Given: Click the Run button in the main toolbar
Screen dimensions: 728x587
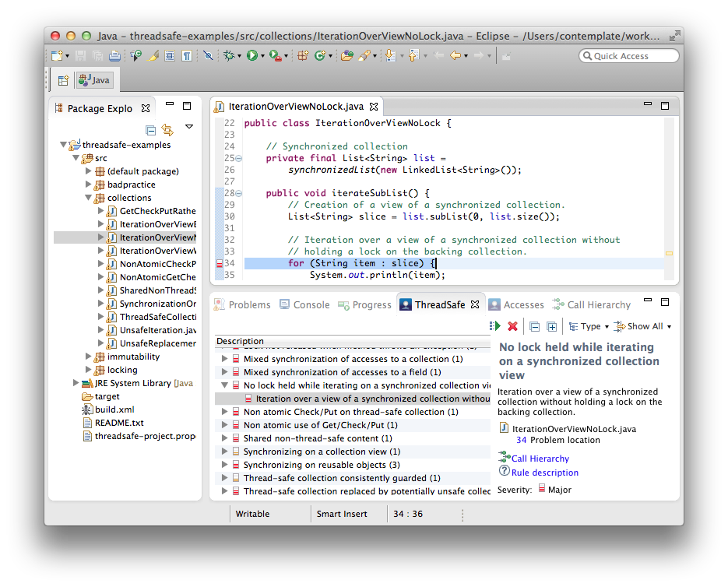Looking at the screenshot, I should point(251,56).
